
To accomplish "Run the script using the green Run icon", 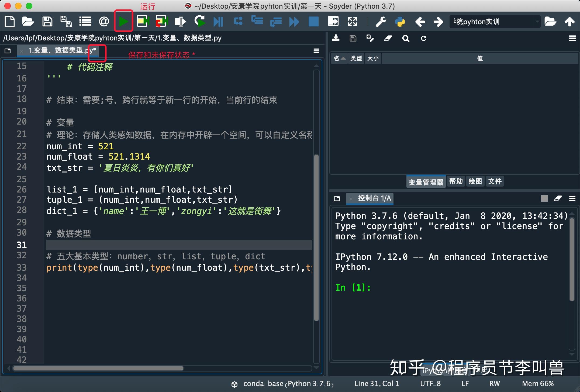I will (x=123, y=21).
